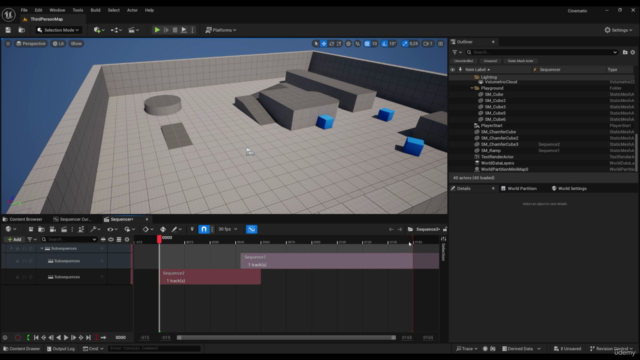640x360 pixels.
Task: Click the sequencer play forward button
Action: pos(66,338)
